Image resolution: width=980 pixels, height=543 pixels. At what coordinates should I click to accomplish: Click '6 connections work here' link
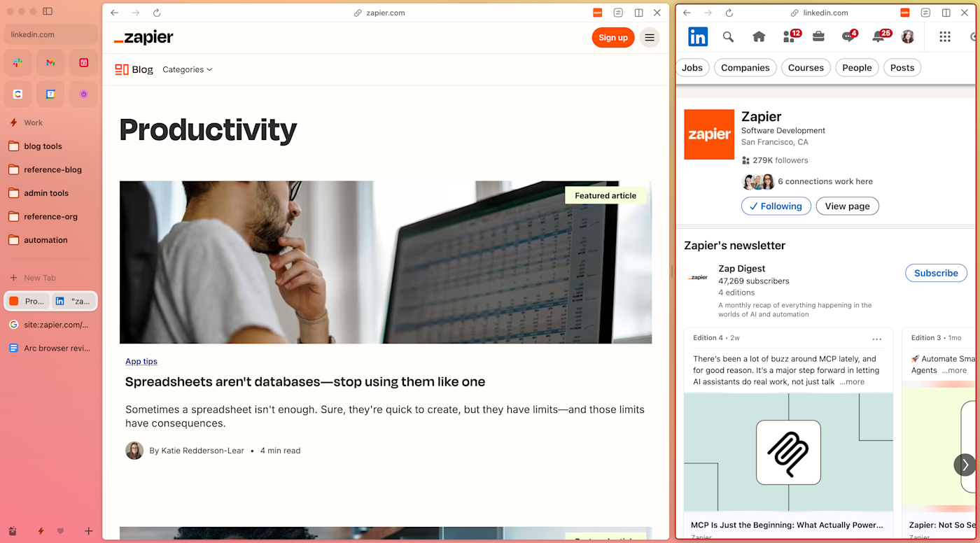pos(825,181)
